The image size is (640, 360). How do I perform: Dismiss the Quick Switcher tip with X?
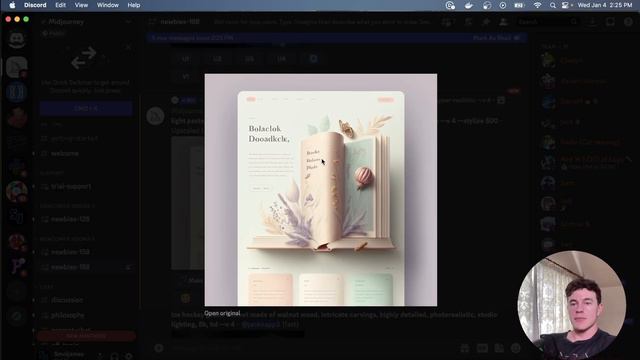click(128, 47)
